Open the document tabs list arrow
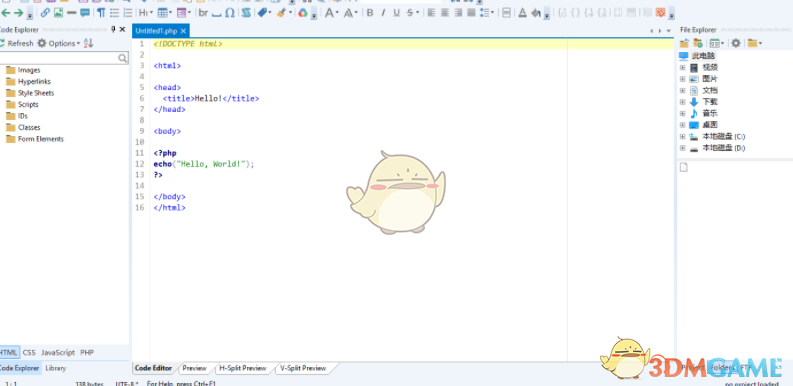 coord(669,31)
